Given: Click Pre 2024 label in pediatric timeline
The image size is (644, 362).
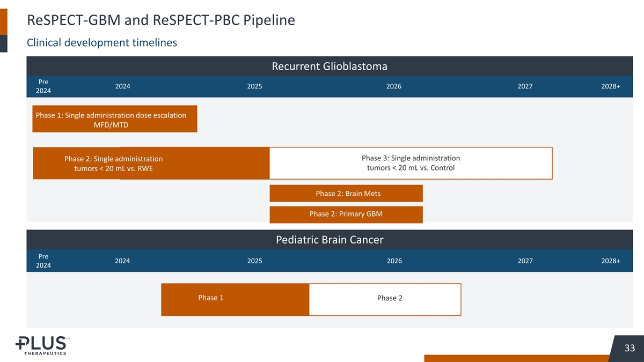Looking at the screenshot, I should [43, 261].
